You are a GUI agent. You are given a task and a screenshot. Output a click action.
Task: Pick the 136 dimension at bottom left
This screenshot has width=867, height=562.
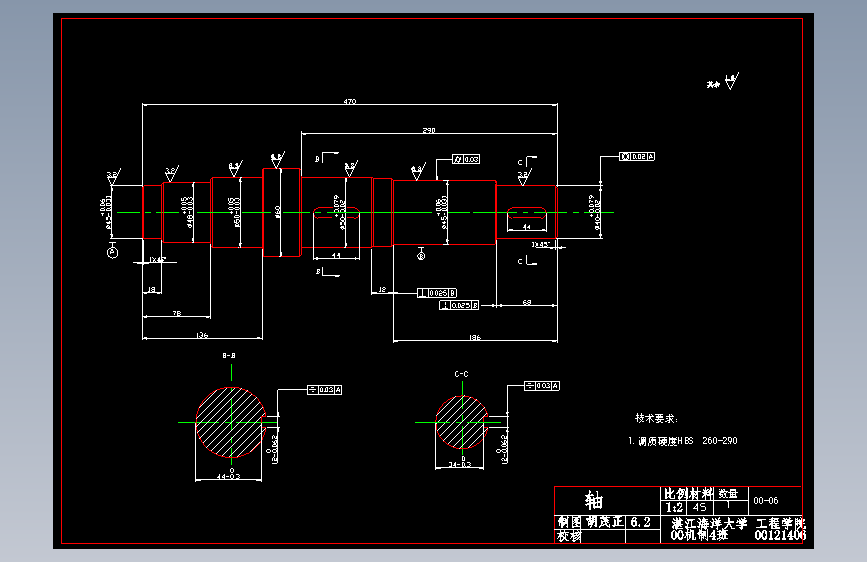[x=202, y=335]
